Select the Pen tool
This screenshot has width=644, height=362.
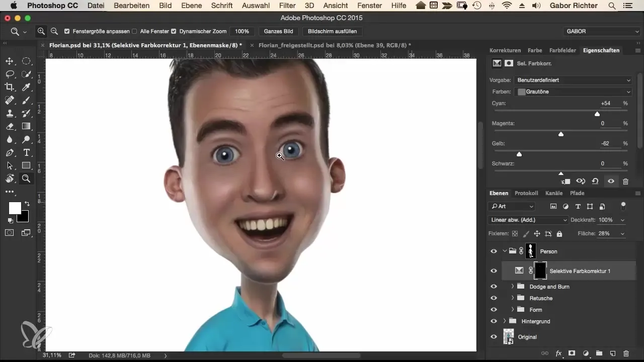(10, 152)
